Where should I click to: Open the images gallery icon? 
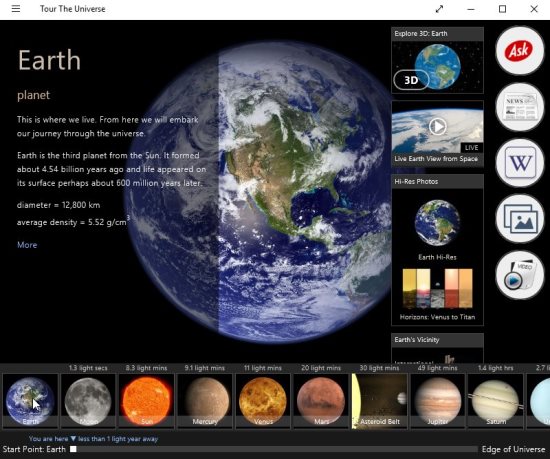tap(519, 218)
